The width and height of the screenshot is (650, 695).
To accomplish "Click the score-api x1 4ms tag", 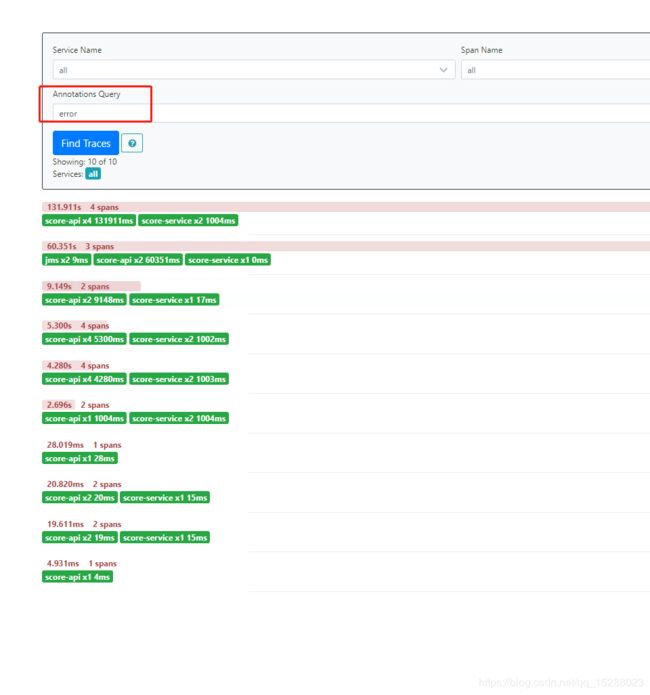I will 78,578.
